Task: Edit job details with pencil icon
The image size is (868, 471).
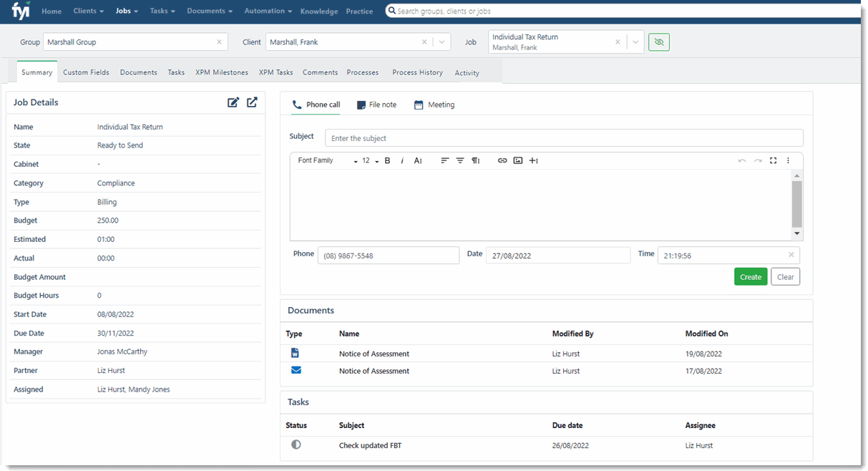Action: (x=233, y=102)
